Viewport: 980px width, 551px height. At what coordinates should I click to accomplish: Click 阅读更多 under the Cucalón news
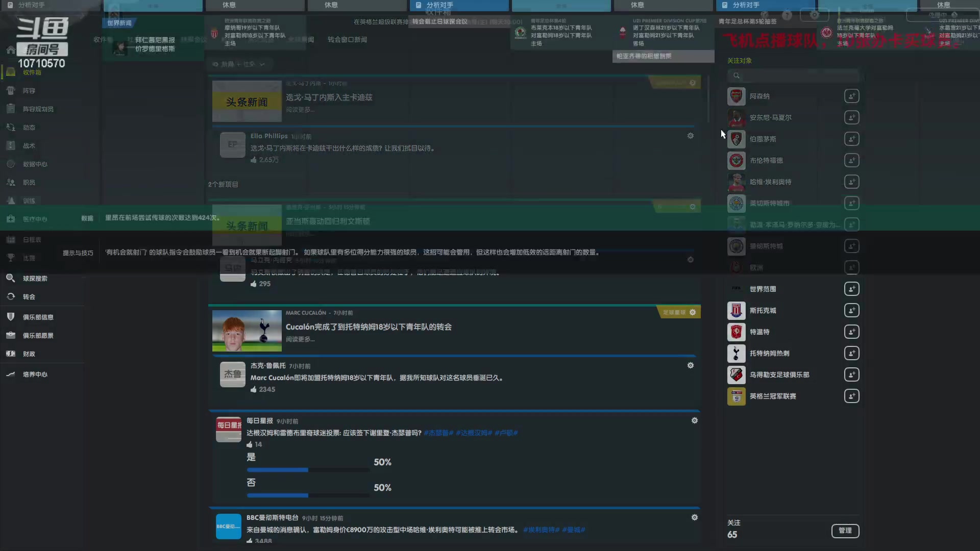tap(300, 339)
